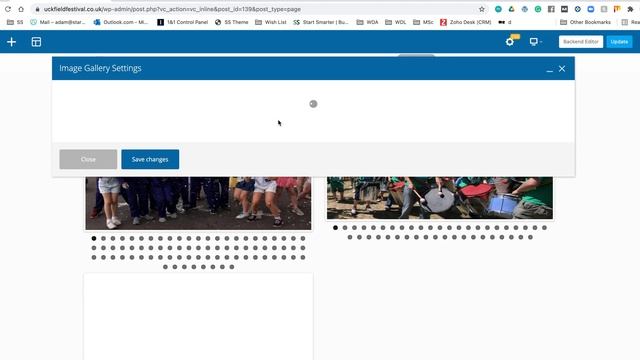Screen dimensions: 640x360
Task: Click the drummers gallery image
Action: pos(440,198)
